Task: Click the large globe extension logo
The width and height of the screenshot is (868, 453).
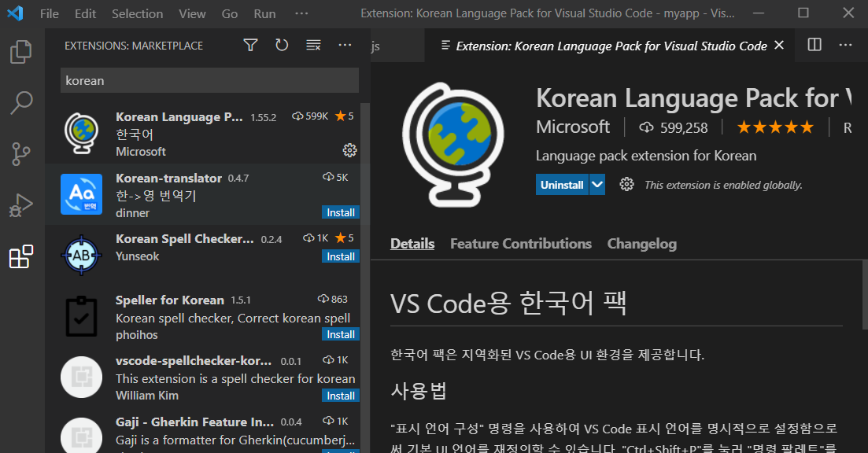Action: [x=452, y=145]
